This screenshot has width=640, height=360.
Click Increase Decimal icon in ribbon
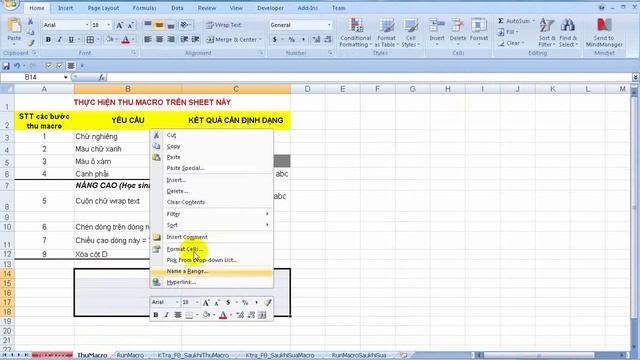tap(316, 40)
